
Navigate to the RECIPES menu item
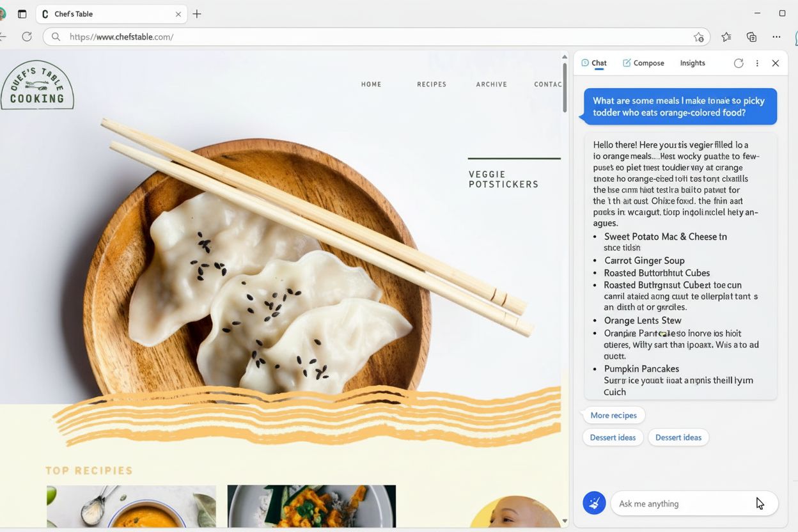(432, 84)
